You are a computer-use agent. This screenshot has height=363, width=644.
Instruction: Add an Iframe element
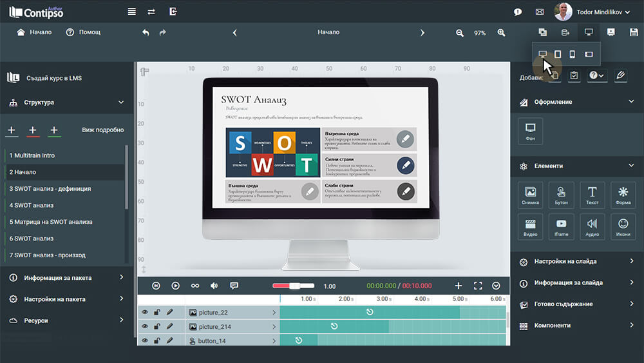click(561, 226)
